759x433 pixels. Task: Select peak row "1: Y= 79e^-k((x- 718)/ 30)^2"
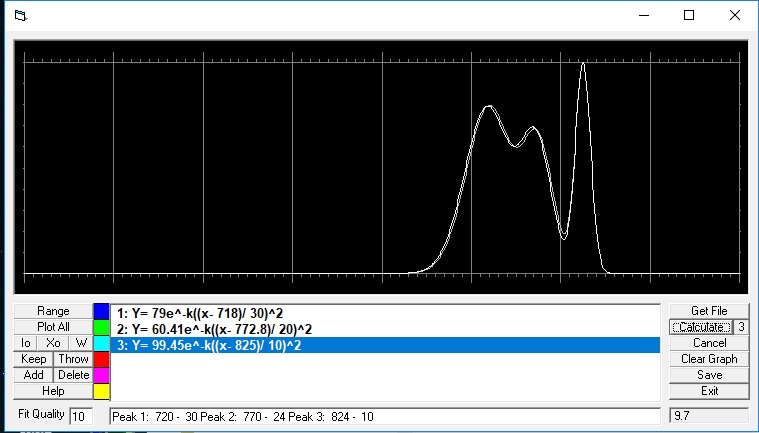[x=385, y=314]
